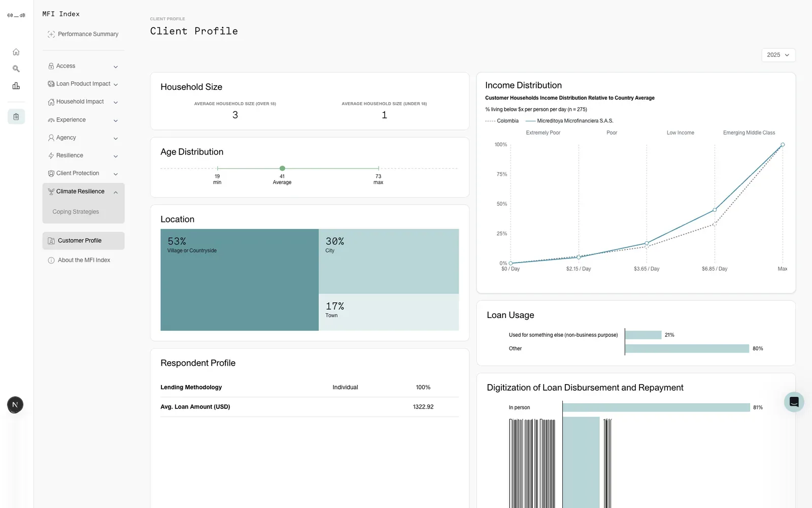The width and height of the screenshot is (812, 508).
Task: Click the Lending Methodology row label
Action: (x=191, y=387)
